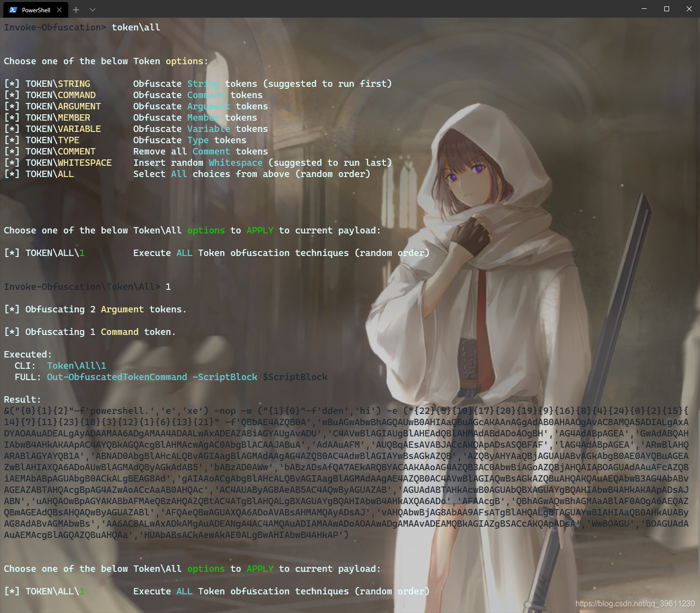Close the terminal window

pyautogui.click(x=689, y=9)
